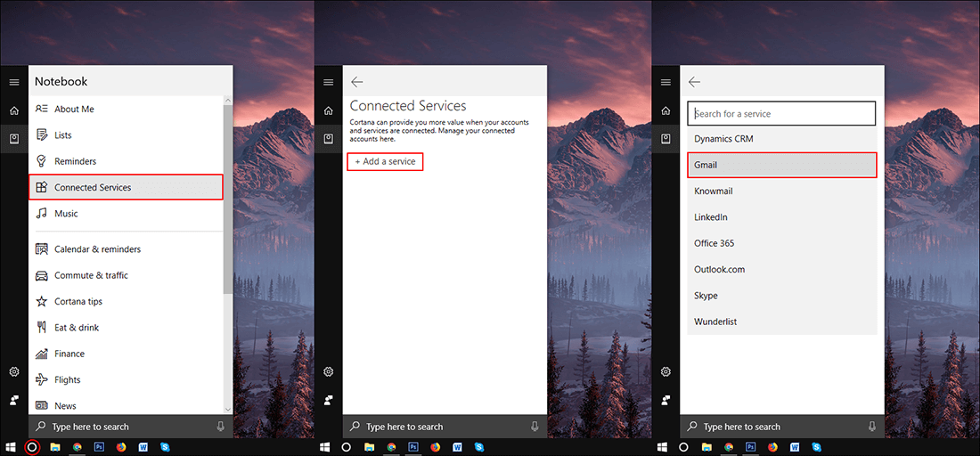Image resolution: width=980 pixels, height=456 pixels.
Task: Open the hamburger menu in the Notebook panel
Action: (x=13, y=83)
